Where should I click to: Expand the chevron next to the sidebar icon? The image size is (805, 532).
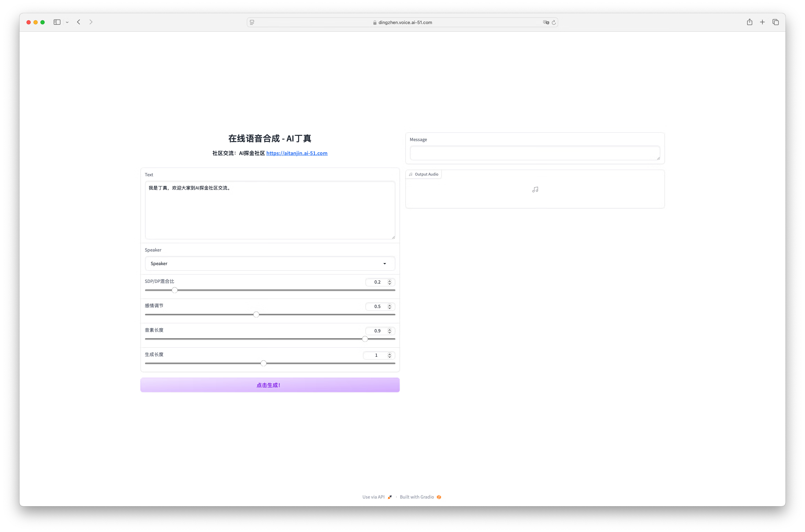pos(67,22)
